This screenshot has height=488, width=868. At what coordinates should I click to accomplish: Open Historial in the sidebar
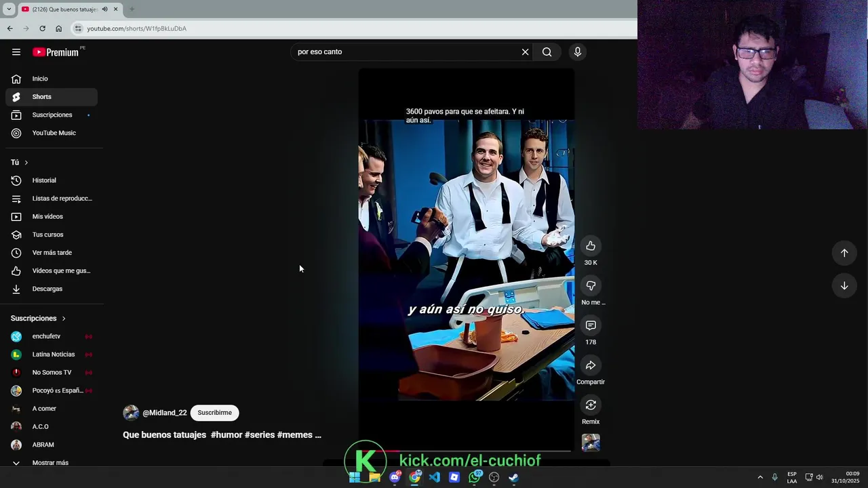[52, 180]
